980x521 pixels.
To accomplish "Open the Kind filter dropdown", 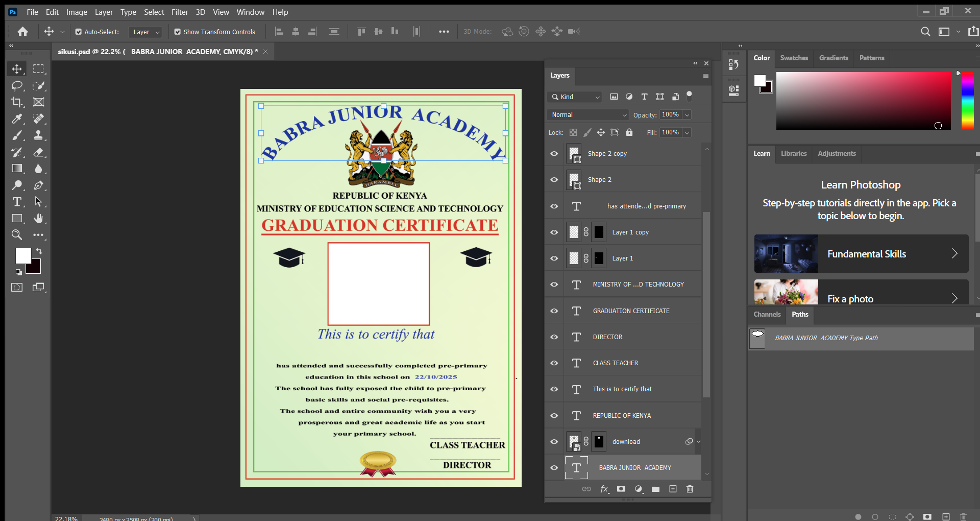I will (575, 97).
